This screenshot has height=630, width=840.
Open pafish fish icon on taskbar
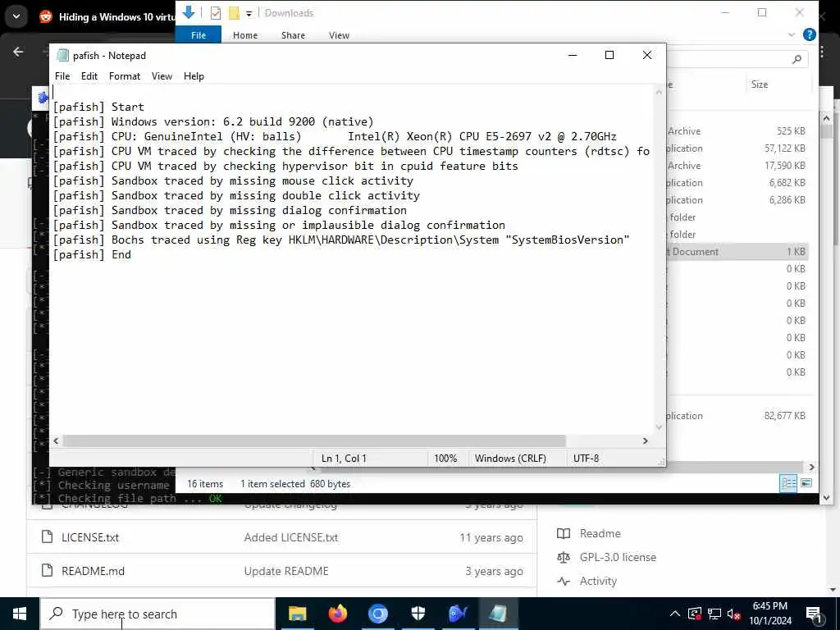(458, 614)
